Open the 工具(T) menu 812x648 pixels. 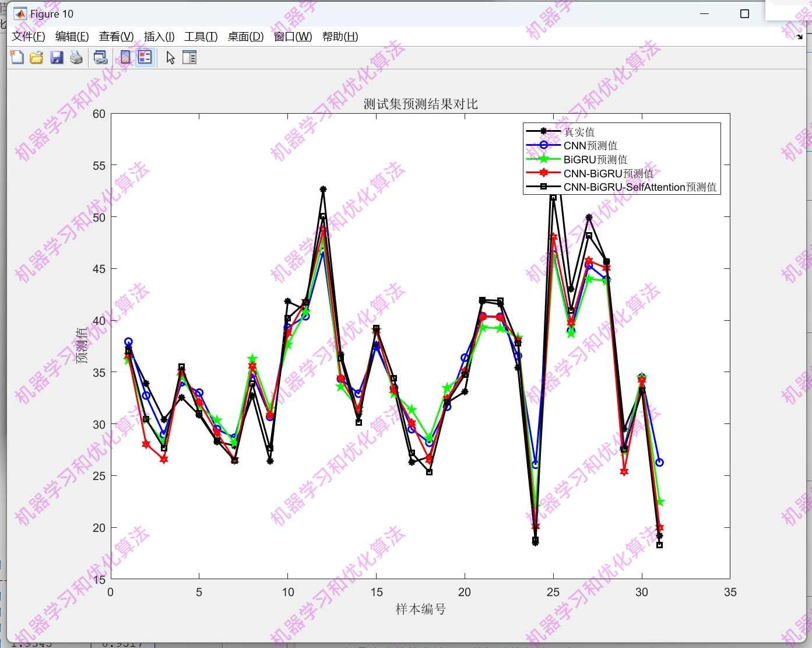201,36
